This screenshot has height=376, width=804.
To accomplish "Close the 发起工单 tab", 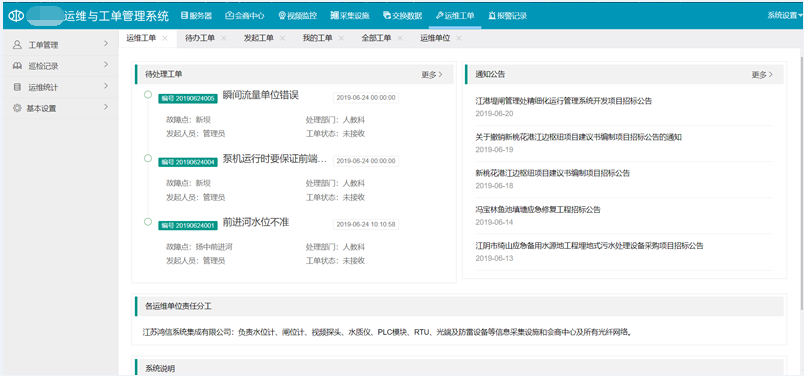I will tap(283, 38).
